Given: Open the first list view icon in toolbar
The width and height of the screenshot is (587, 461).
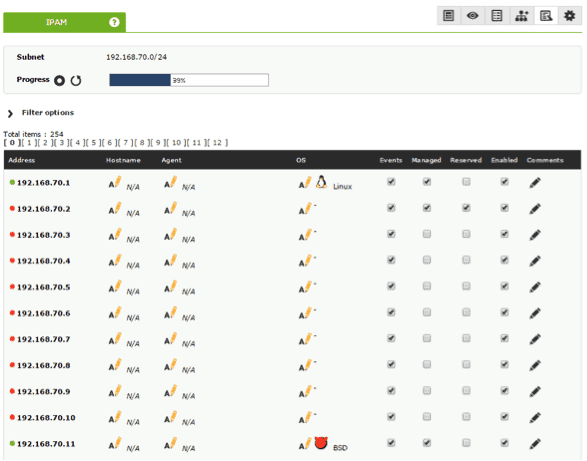Looking at the screenshot, I should (448, 16).
